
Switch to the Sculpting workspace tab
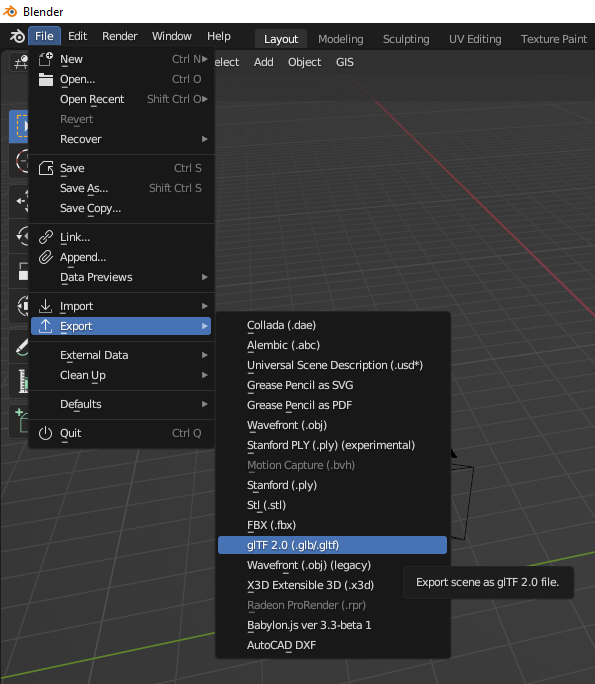pos(406,39)
